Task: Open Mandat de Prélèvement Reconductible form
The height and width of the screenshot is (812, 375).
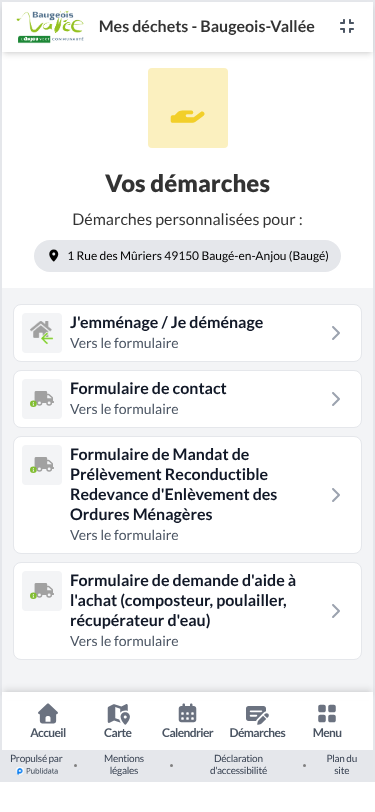Action: tap(188, 495)
